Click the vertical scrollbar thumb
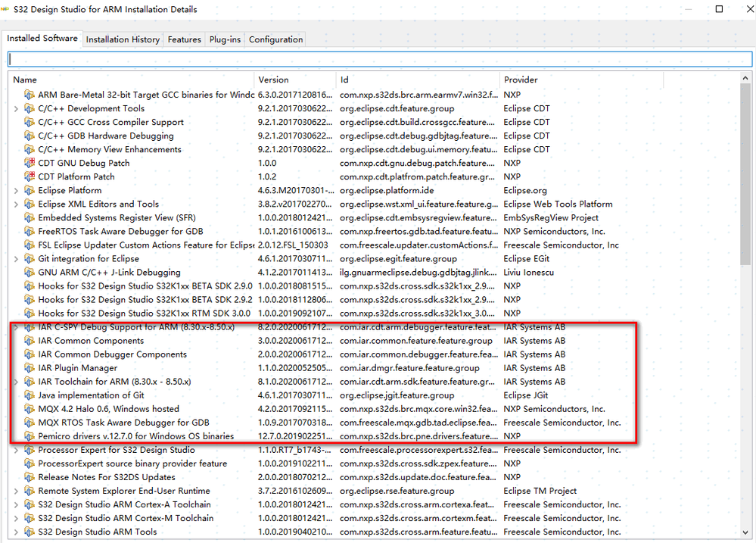756x543 pixels. [745, 173]
